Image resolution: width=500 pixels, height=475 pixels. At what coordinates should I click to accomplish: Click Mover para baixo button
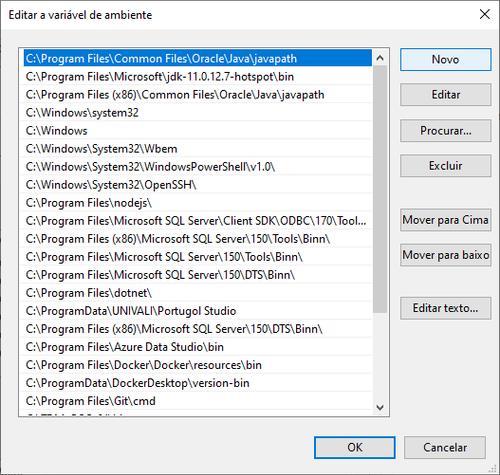[x=446, y=255]
